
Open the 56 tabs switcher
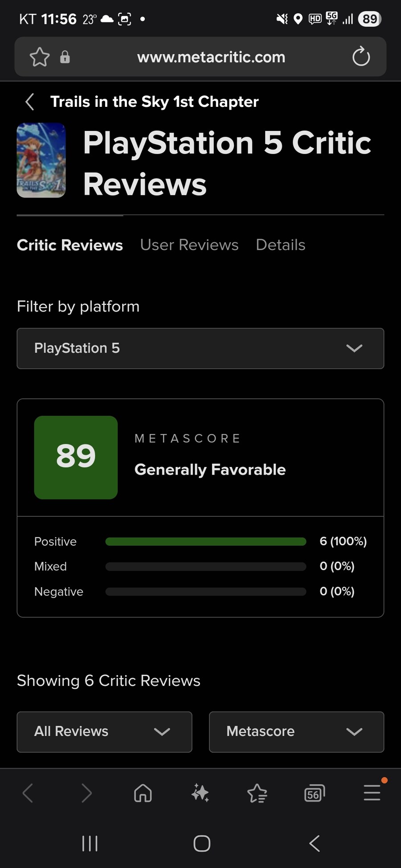click(x=314, y=794)
